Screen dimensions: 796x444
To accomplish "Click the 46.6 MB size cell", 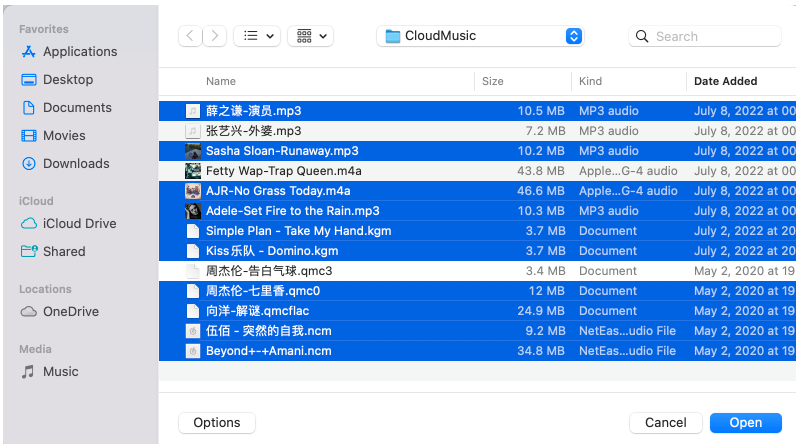I will point(541,191).
